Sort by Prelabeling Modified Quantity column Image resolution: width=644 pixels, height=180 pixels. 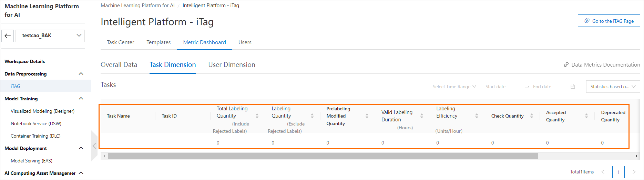pyautogui.click(x=367, y=116)
